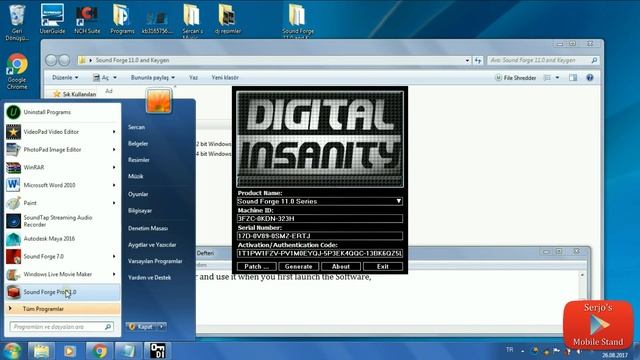Click File Shredder in Explorer toolbar

tap(516, 78)
